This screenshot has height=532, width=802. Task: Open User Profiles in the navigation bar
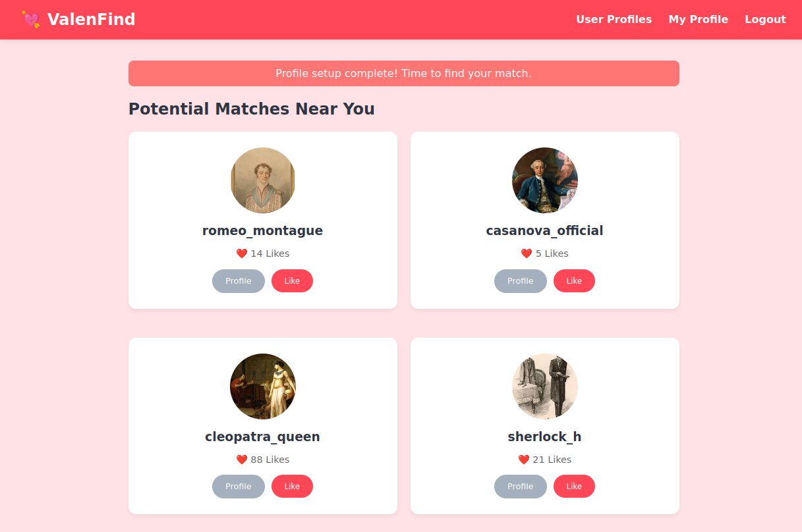[x=614, y=20]
